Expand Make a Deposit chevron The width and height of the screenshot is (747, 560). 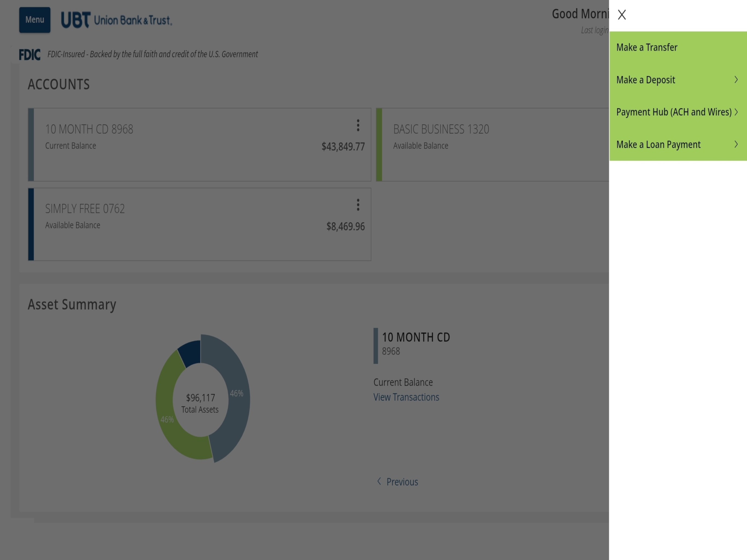click(x=736, y=80)
